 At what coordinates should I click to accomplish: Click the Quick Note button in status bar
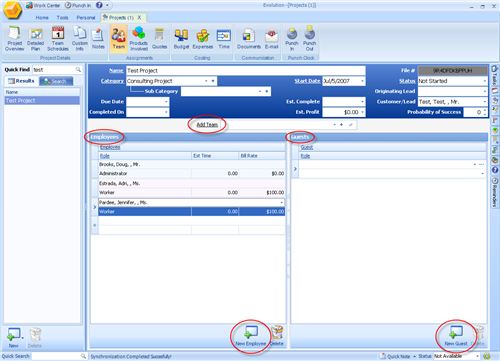pos(396,356)
